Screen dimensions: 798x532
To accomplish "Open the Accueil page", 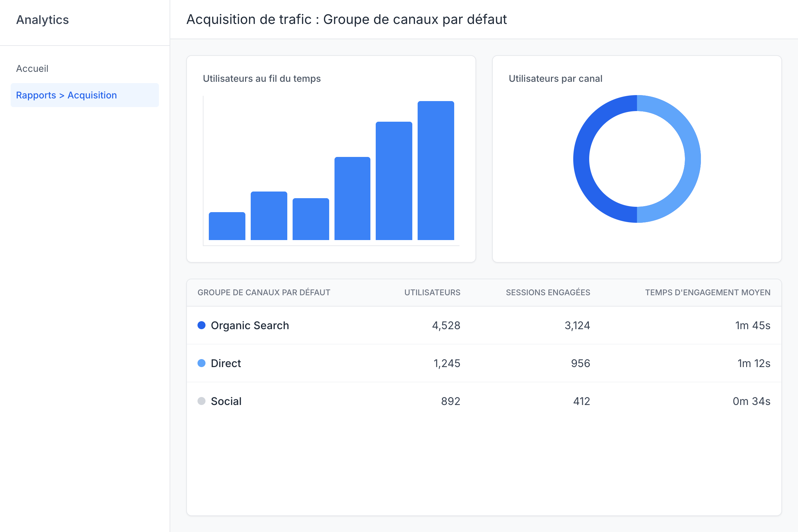I will (32, 68).
